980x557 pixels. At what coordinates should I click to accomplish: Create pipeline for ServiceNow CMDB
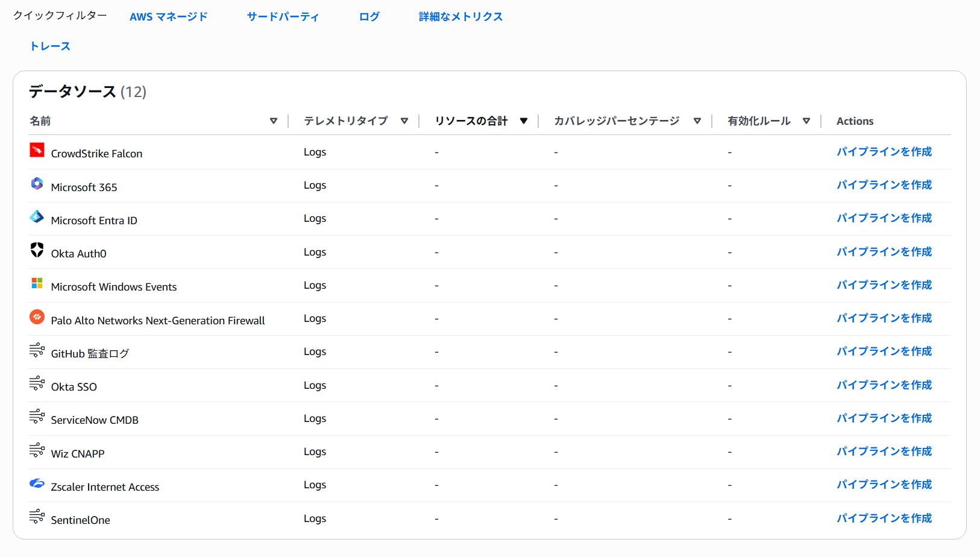point(884,418)
